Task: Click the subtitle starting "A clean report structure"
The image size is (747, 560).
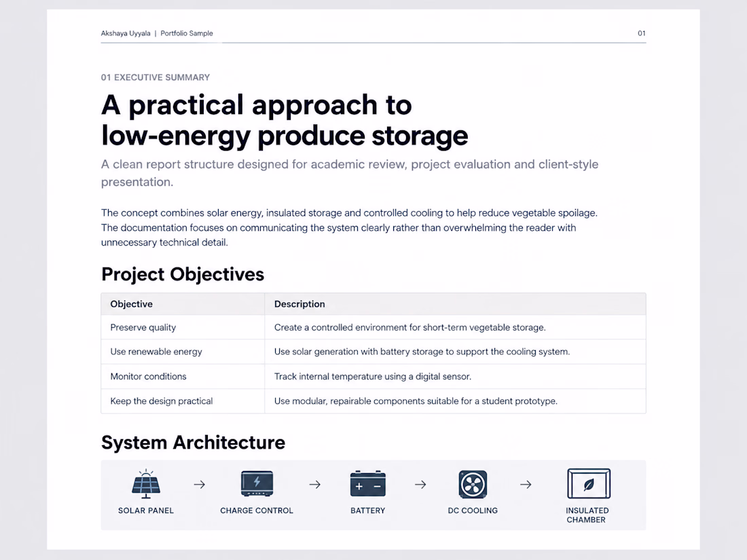Action: coord(350,173)
